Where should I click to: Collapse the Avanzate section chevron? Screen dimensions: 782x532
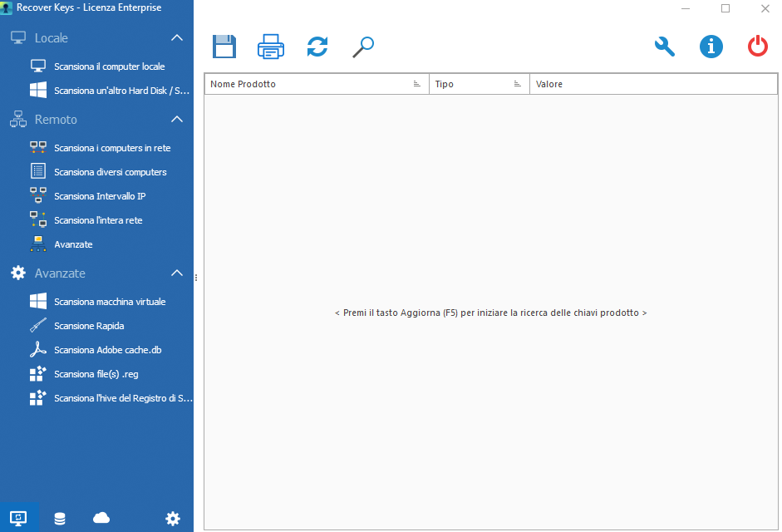pos(177,273)
